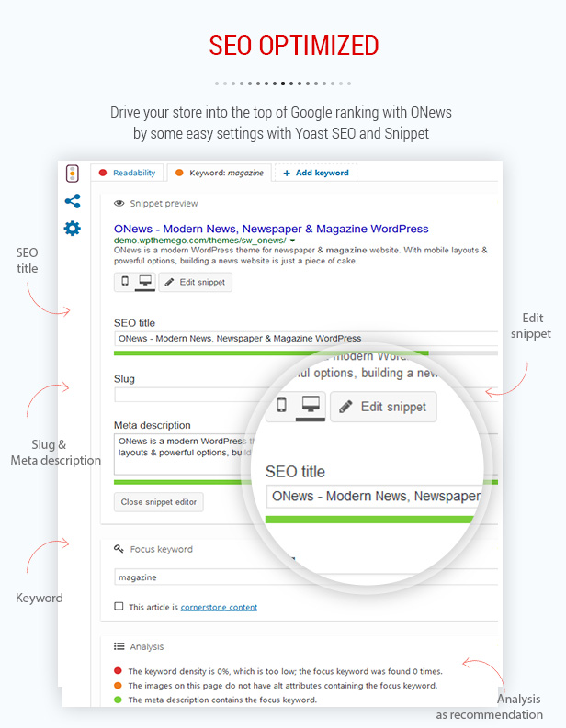Open the Readability tab
The image size is (566, 728).
tap(128, 173)
